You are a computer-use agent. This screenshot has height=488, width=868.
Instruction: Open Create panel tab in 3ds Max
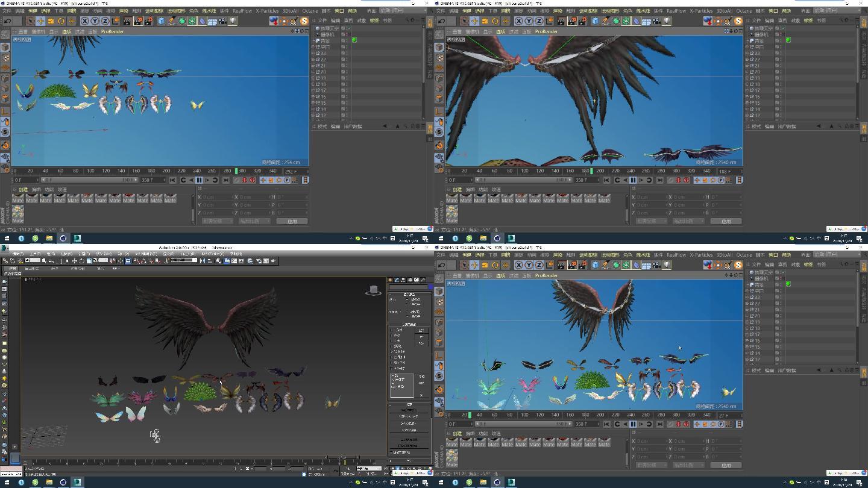389,280
